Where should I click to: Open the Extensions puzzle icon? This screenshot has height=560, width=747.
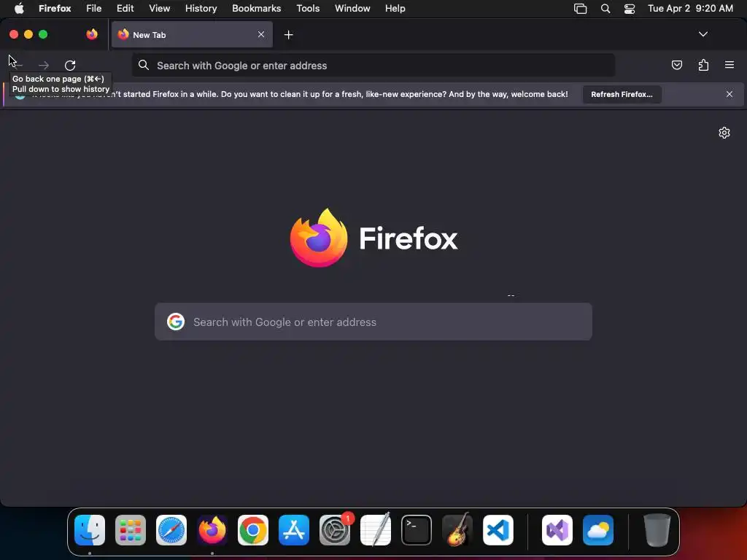[703, 65]
